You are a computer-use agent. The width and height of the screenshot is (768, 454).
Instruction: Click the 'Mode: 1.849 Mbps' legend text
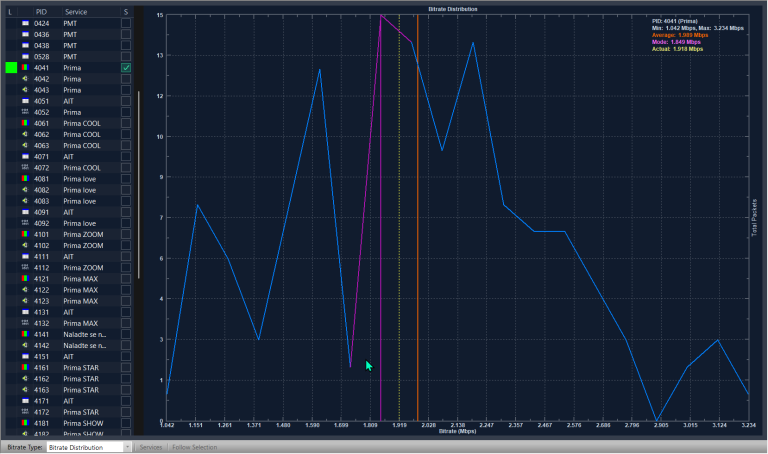(676, 42)
